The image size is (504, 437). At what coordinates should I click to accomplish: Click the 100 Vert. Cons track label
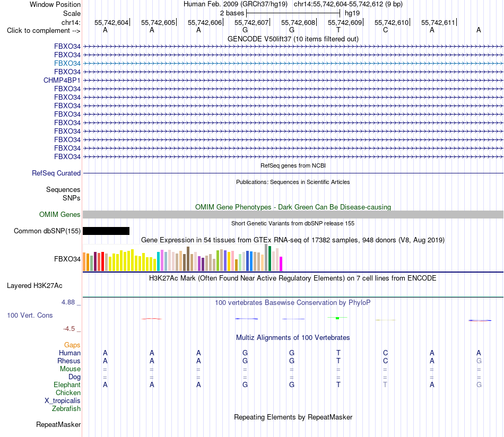click(30, 315)
